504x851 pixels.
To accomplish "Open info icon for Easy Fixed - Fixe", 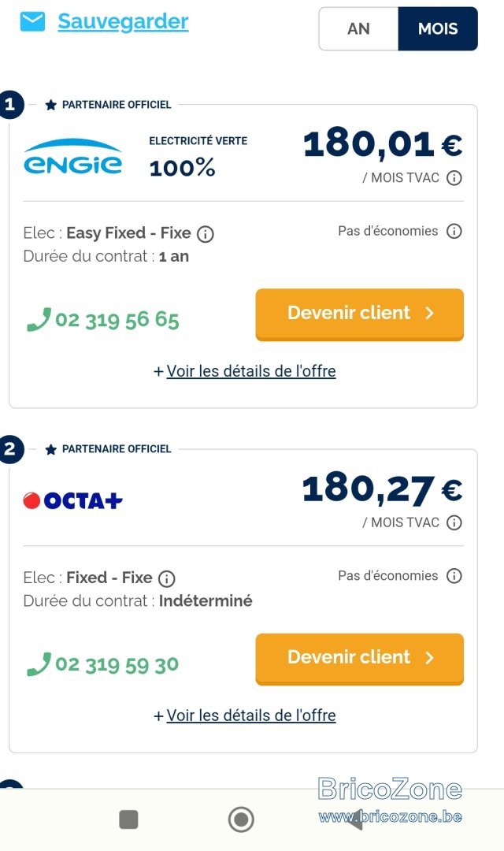I will (205, 235).
